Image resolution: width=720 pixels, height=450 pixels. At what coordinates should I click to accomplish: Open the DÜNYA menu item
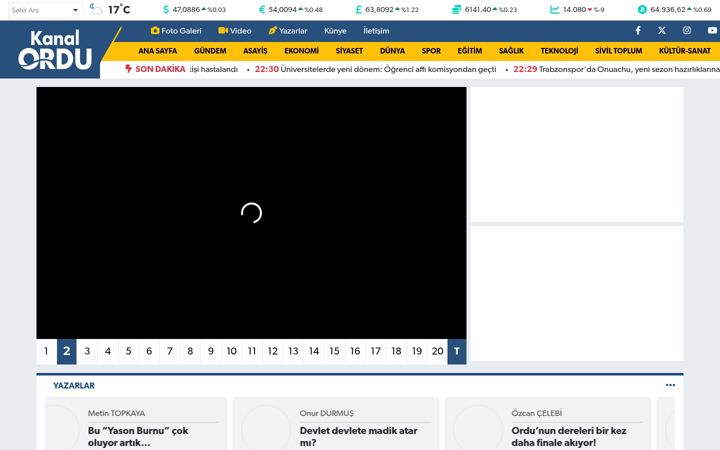[x=392, y=51]
